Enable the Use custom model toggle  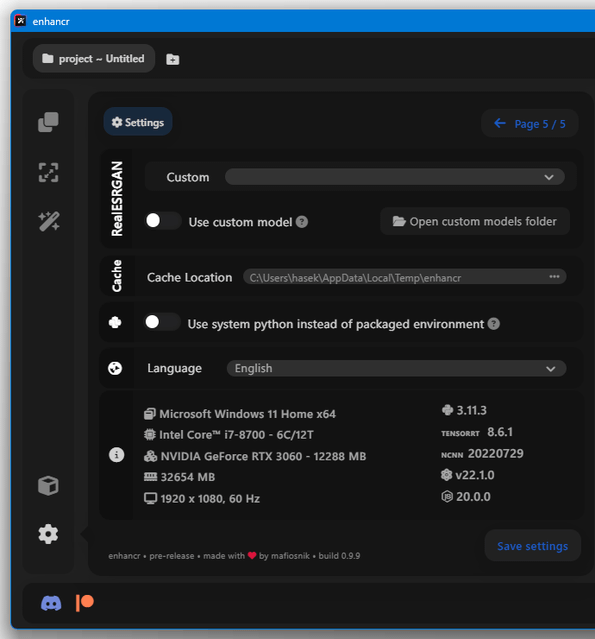pos(163,221)
